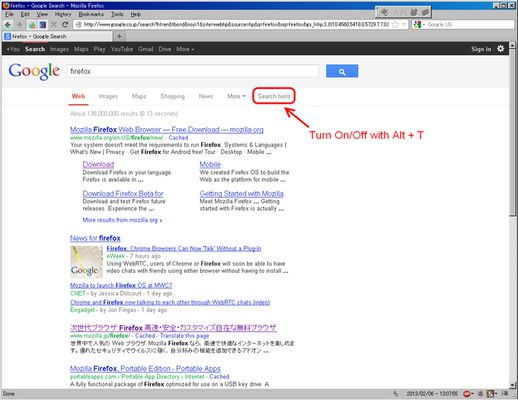Switch to Maps results tab
This screenshot has width=518, height=400.
point(139,96)
